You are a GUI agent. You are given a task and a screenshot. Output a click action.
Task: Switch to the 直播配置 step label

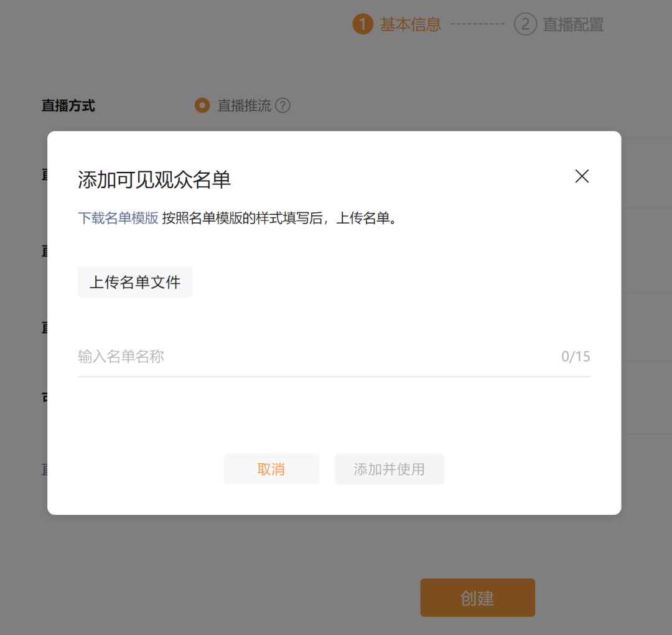pyautogui.click(x=574, y=24)
